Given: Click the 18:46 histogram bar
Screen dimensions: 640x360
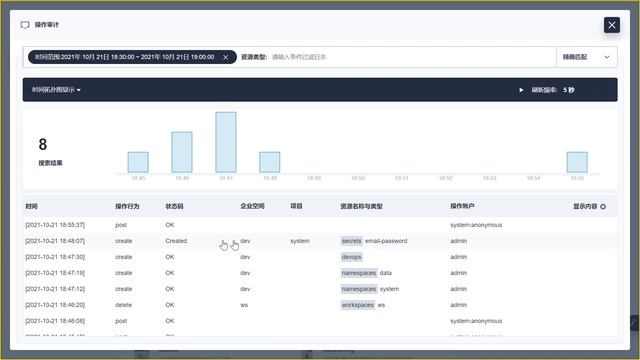Looking at the screenshot, I should [x=182, y=152].
